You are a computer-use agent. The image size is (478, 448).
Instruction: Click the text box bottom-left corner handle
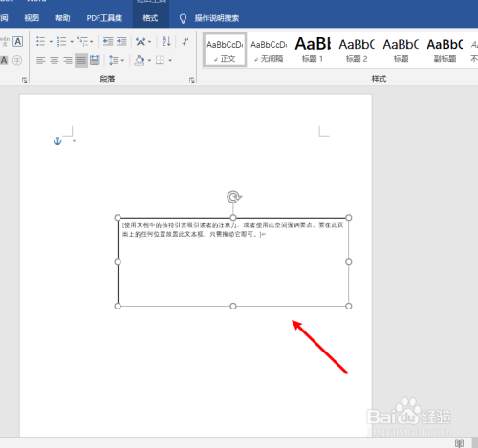[x=118, y=306]
